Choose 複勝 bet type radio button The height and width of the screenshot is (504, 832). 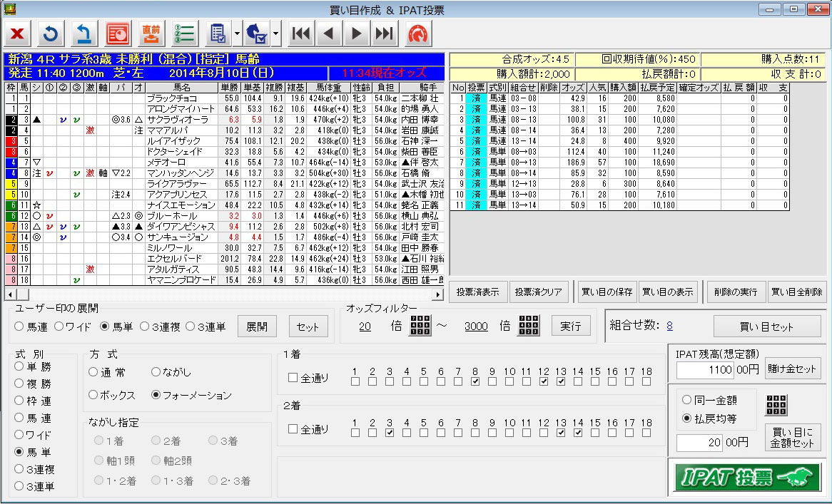tap(19, 383)
